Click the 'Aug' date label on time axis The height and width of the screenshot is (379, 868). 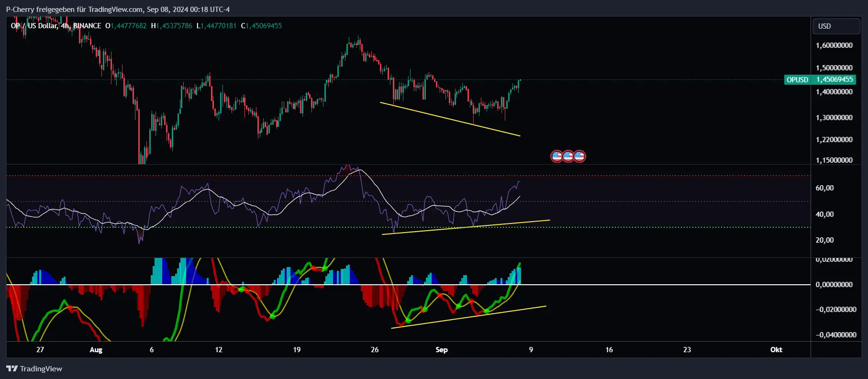[96, 350]
